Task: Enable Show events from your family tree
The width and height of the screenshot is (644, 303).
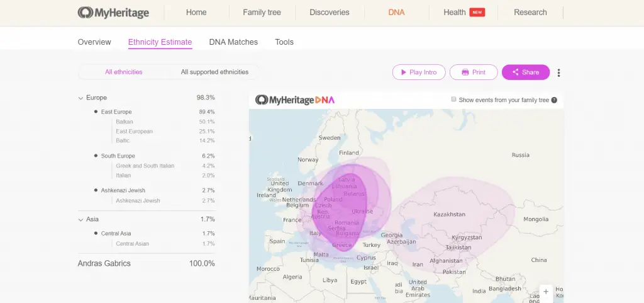Action: [454, 100]
